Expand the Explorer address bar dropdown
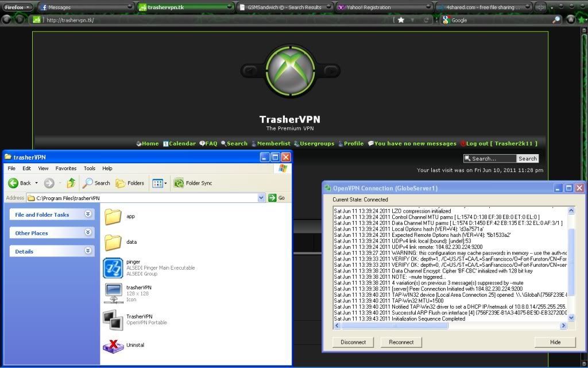Viewport: 588px width, 368px height. [261, 198]
